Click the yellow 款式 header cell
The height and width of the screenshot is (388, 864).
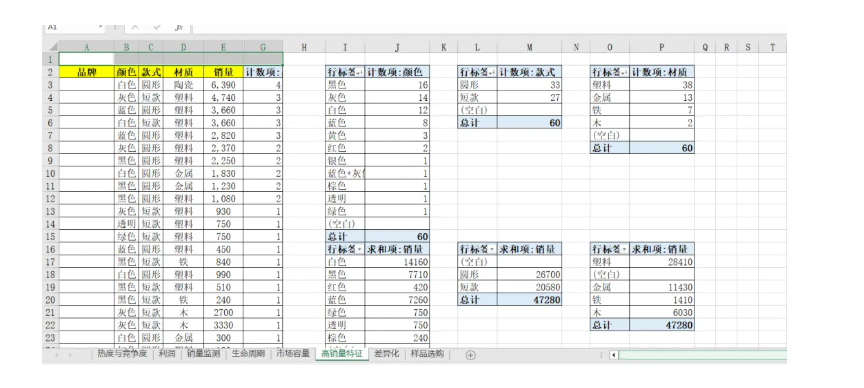click(x=151, y=72)
